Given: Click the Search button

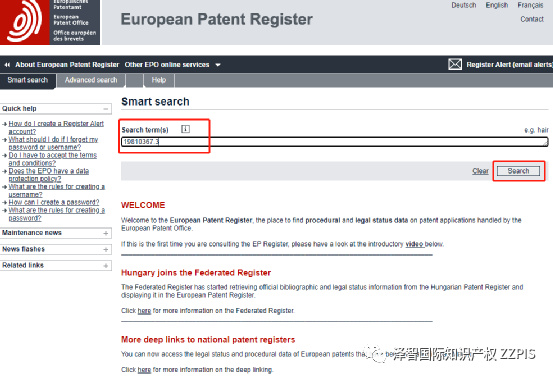Looking at the screenshot, I should [518, 171].
